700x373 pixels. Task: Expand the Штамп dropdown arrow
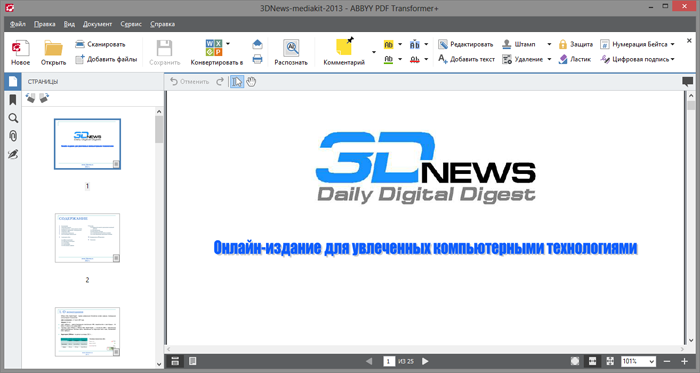549,44
